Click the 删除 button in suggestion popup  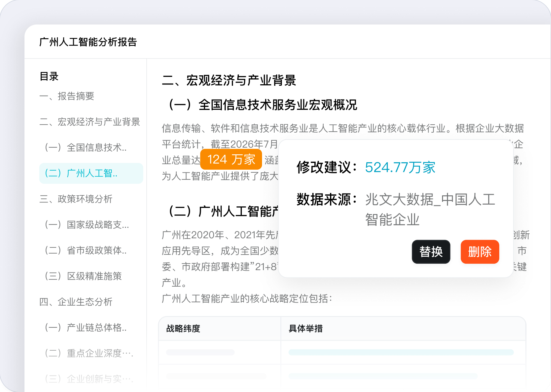click(x=480, y=252)
